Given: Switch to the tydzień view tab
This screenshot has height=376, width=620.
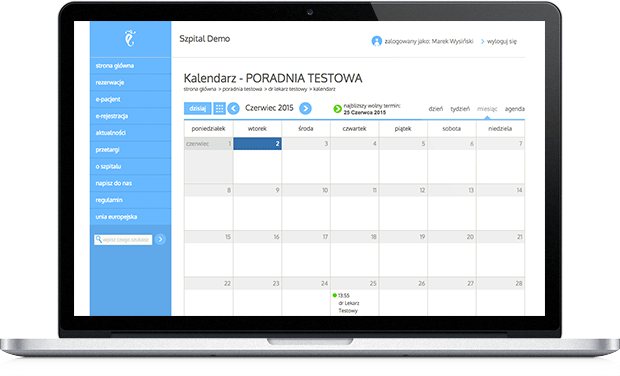Looking at the screenshot, I should 460,109.
